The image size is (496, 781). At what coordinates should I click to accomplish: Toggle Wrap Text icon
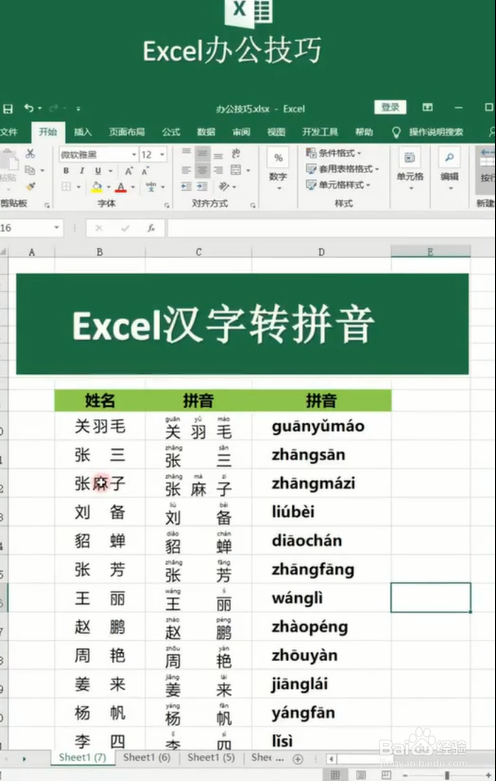tap(236, 153)
